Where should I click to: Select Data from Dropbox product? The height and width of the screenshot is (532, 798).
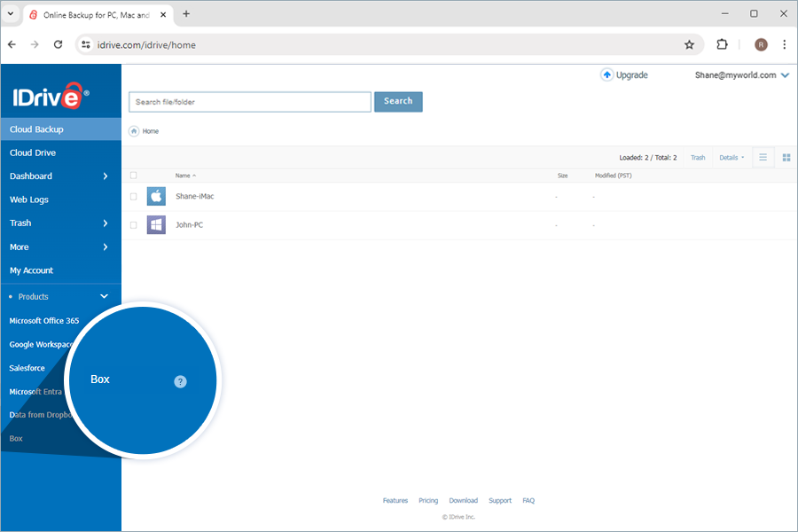(40, 415)
